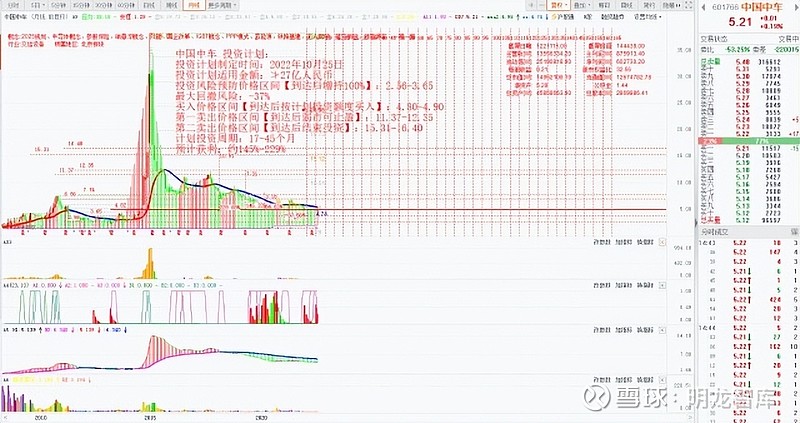Viewport: 800px width, 423px height.
Task: Switch to the 日线 daily K-line tab
Action: coord(148,5)
